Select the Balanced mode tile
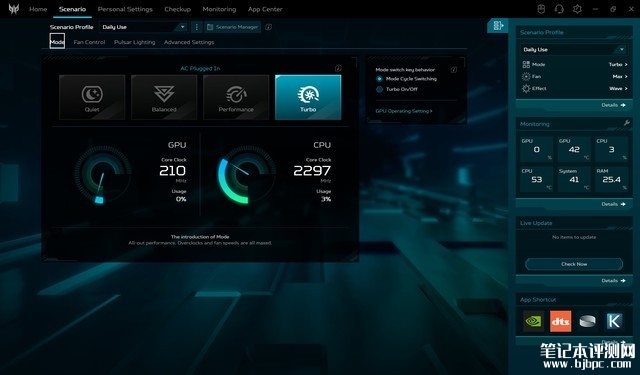Image resolution: width=640 pixels, height=375 pixels. (164, 97)
